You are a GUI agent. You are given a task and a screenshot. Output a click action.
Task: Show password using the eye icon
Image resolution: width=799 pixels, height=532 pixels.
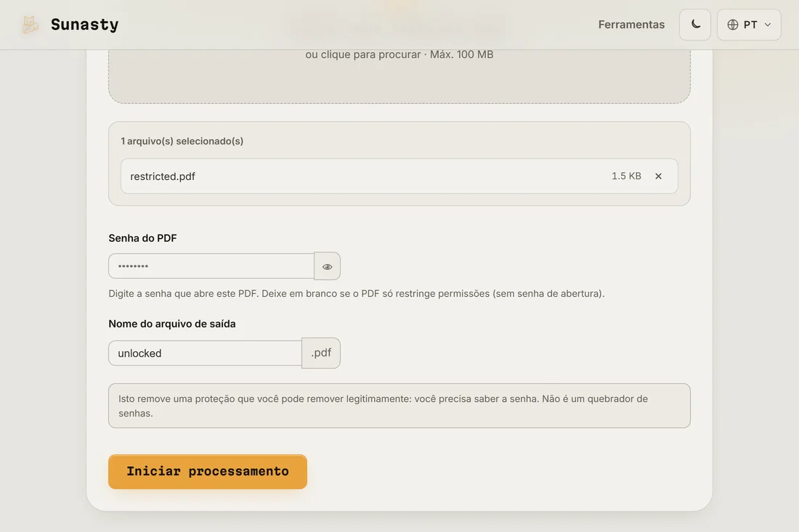click(327, 266)
